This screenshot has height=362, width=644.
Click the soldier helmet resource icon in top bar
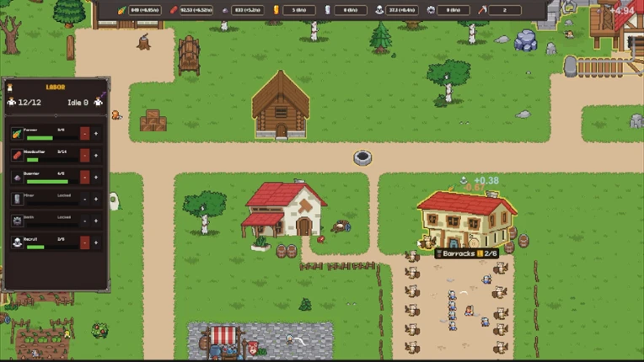pos(379,10)
